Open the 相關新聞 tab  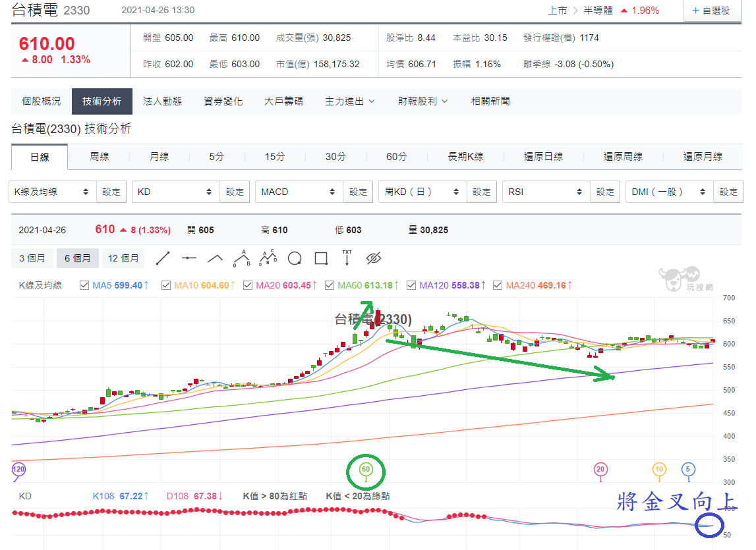(490, 101)
